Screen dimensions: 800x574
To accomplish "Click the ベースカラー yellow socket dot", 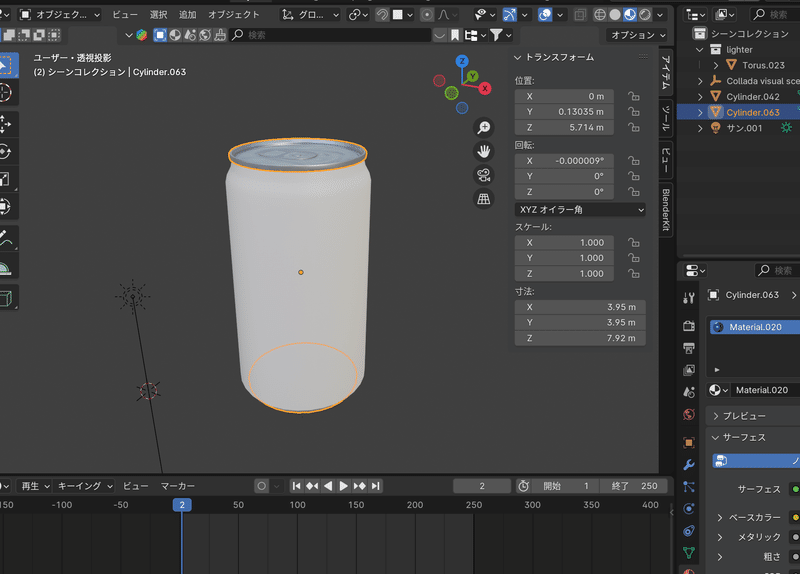I will pyautogui.click(x=795, y=517).
